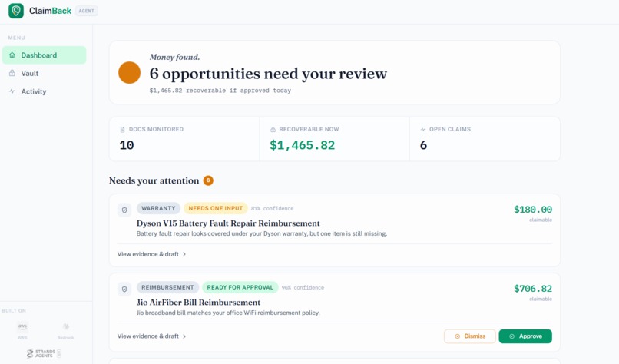The height and width of the screenshot is (364, 619).
Task: Click the orange 6 badge next to Needs your attention
Action: point(208,180)
